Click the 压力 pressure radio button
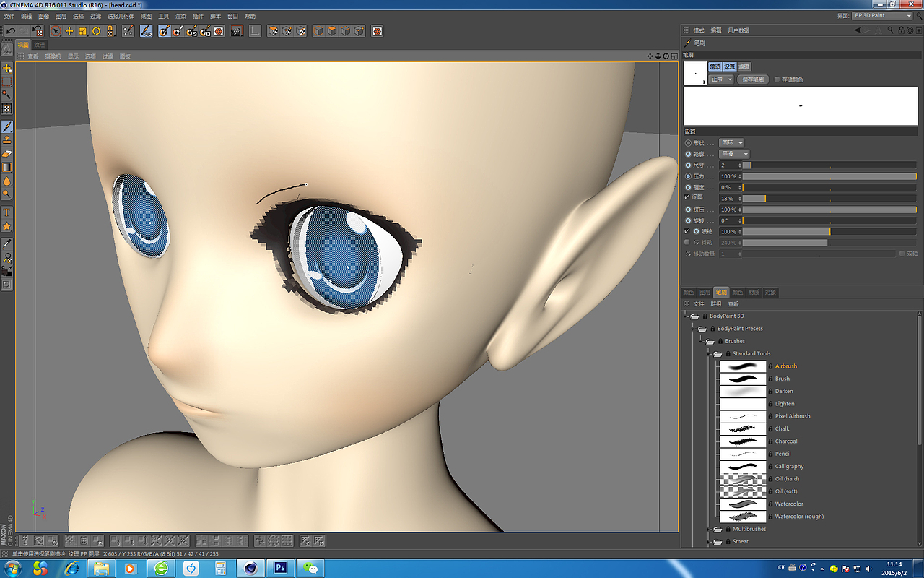The height and width of the screenshot is (578, 924). 688,176
